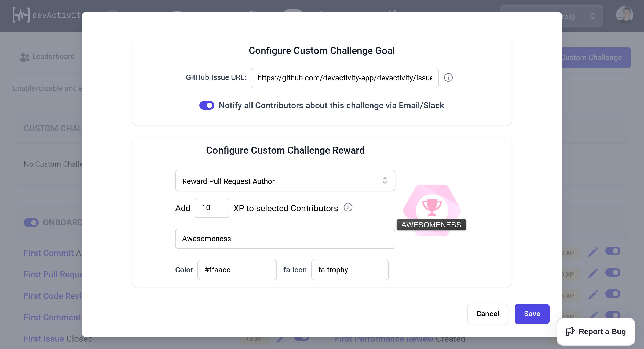644x349 pixels.
Task: Click the info icon next to XP field
Action: 348,207
